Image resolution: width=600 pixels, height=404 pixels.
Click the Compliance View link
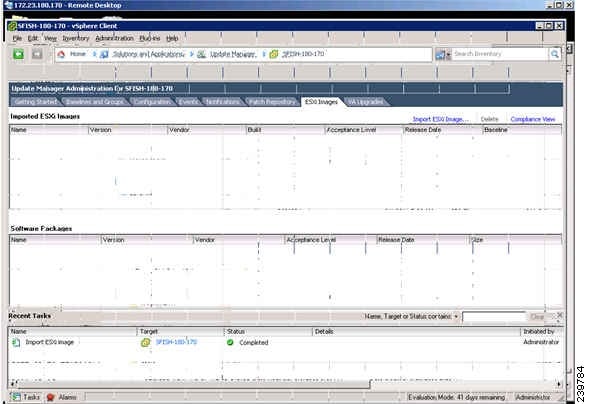coord(533,119)
